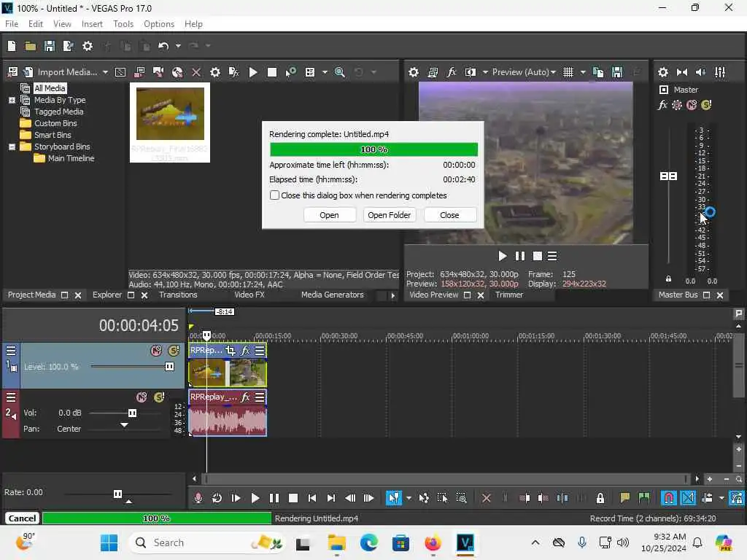Image resolution: width=747 pixels, height=560 pixels.
Task: Open the preview properties gear in Video Preview
Action: [414, 72]
